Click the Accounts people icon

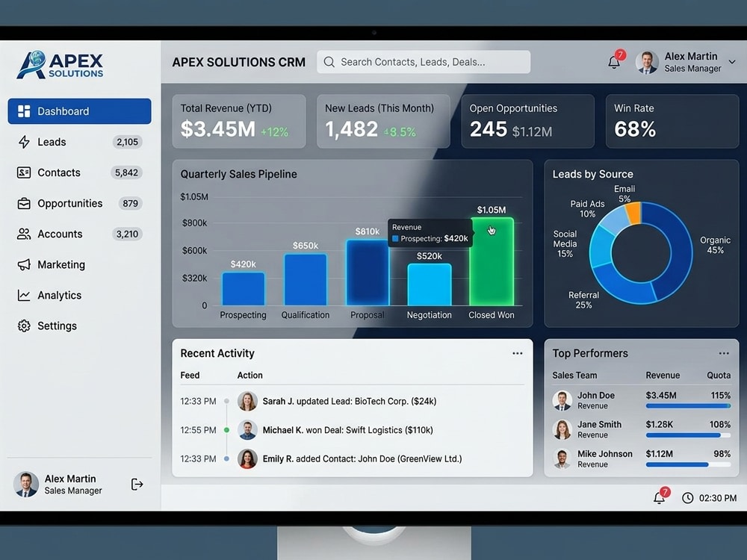click(x=24, y=234)
